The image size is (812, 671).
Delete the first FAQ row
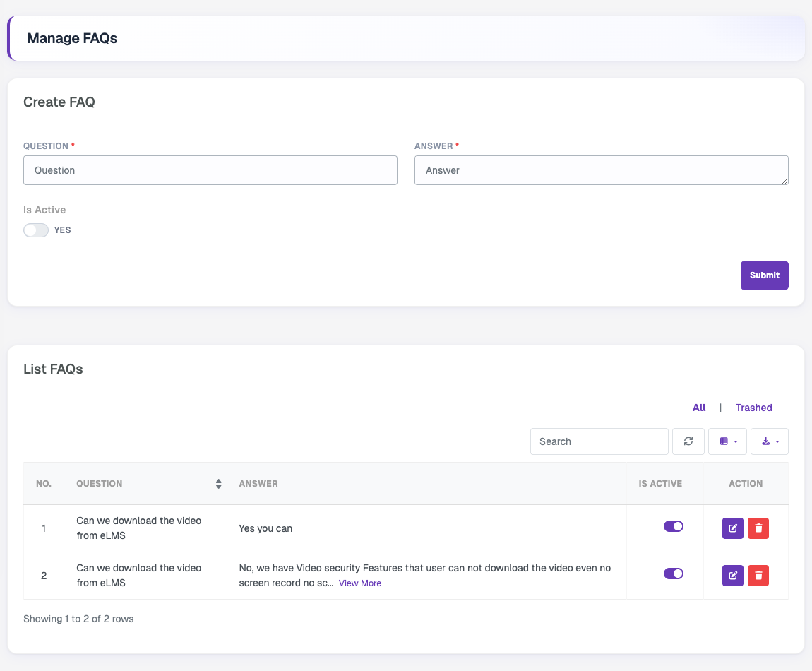point(758,528)
